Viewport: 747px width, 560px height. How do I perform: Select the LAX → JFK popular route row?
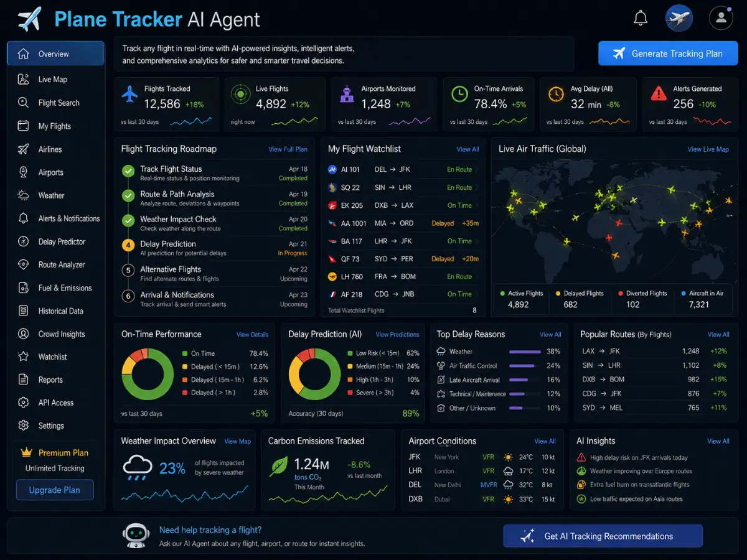pos(655,351)
